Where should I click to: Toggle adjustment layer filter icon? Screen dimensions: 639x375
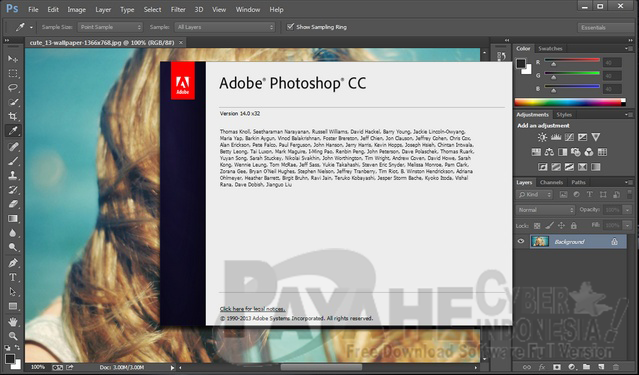tap(576, 195)
